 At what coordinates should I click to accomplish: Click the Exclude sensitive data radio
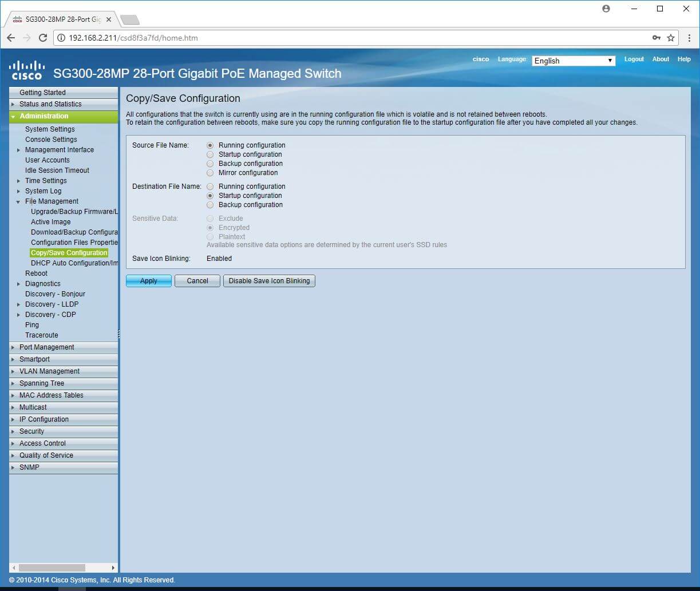210,219
